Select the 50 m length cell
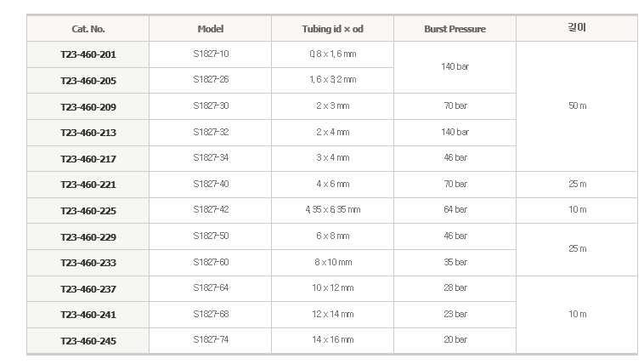Screen dimensions: 644x364 [578, 105]
